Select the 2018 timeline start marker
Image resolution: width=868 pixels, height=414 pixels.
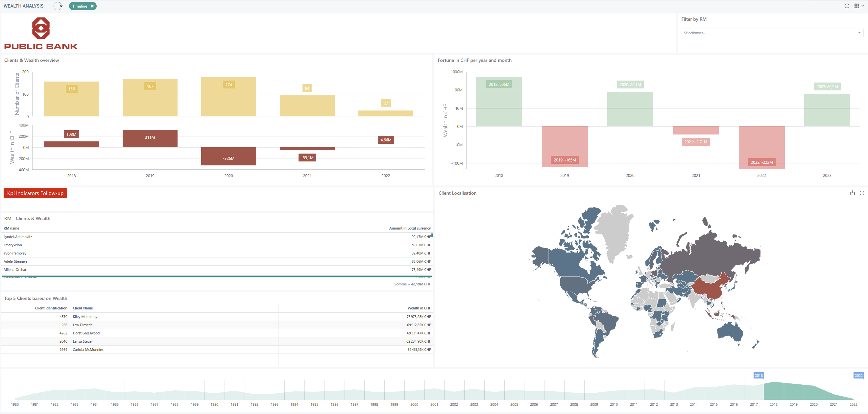[759, 376]
